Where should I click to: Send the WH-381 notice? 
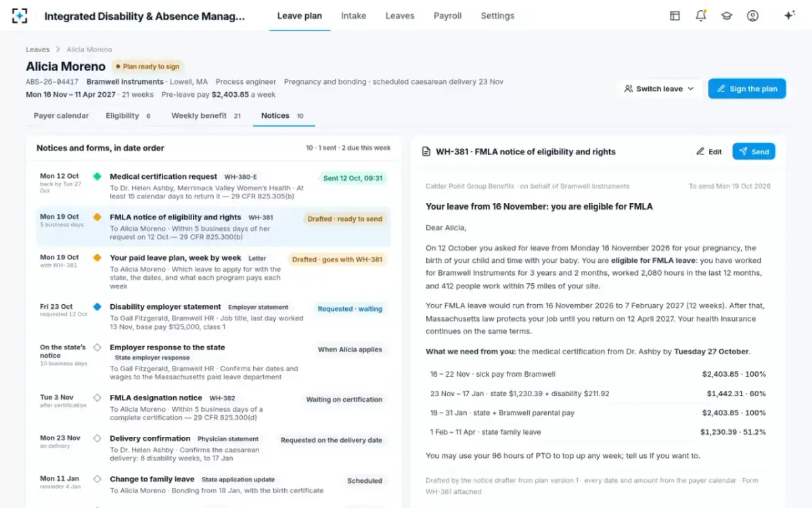tap(754, 152)
